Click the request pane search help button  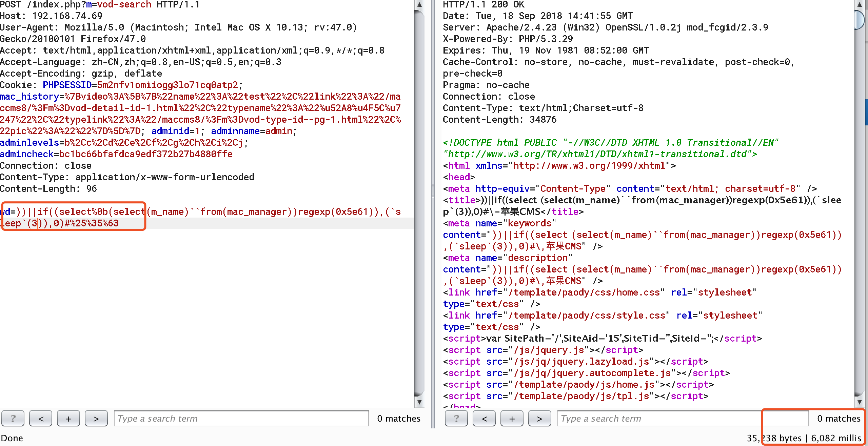coord(13,419)
